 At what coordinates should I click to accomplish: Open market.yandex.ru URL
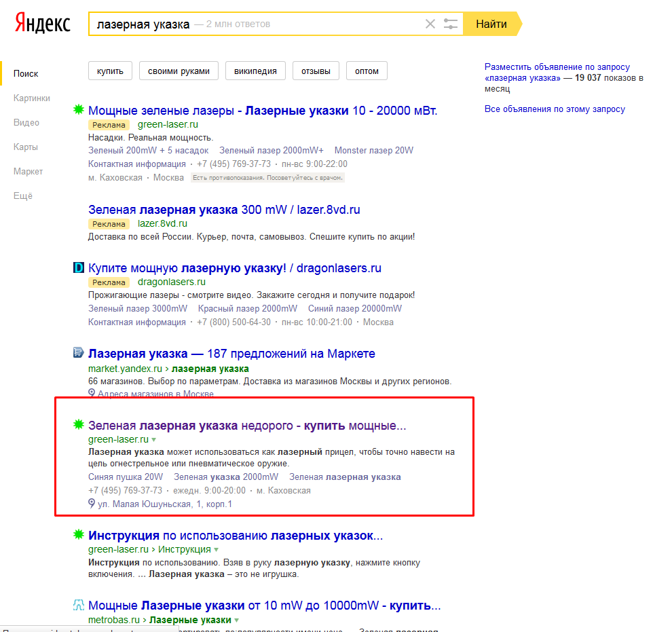pyautogui.click(x=125, y=369)
